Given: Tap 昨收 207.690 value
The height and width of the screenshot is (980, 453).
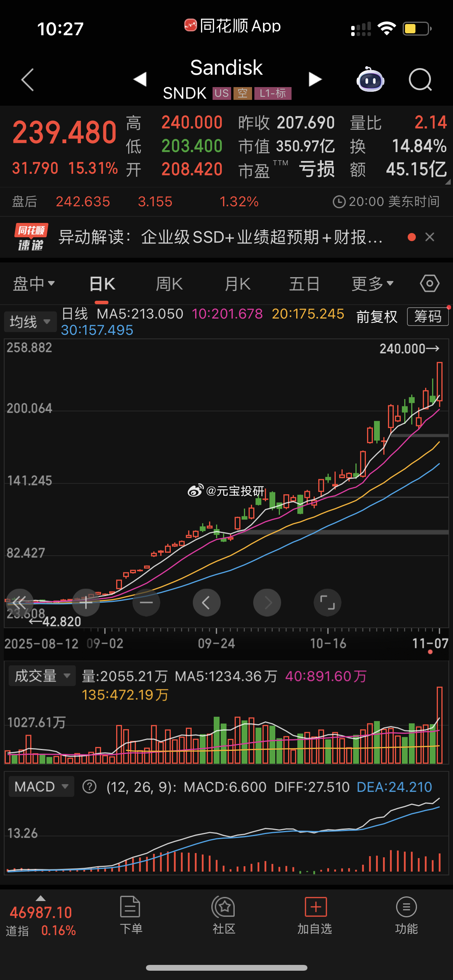Looking at the screenshot, I should click(305, 123).
